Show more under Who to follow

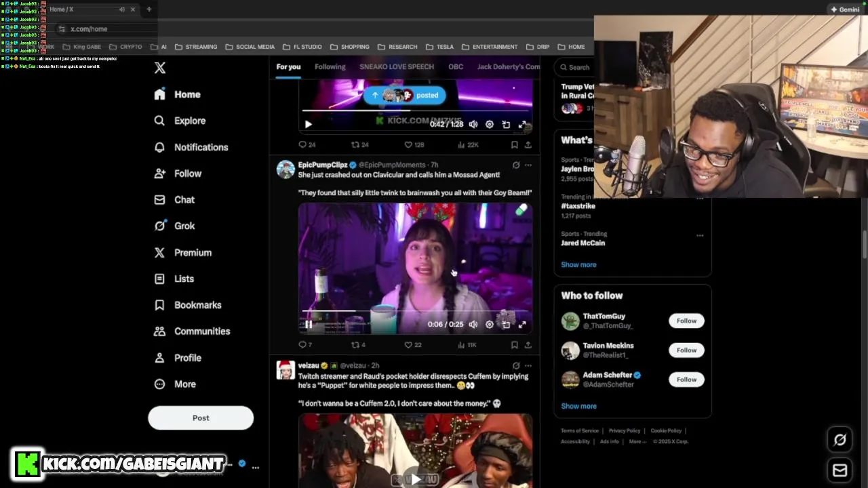578,406
